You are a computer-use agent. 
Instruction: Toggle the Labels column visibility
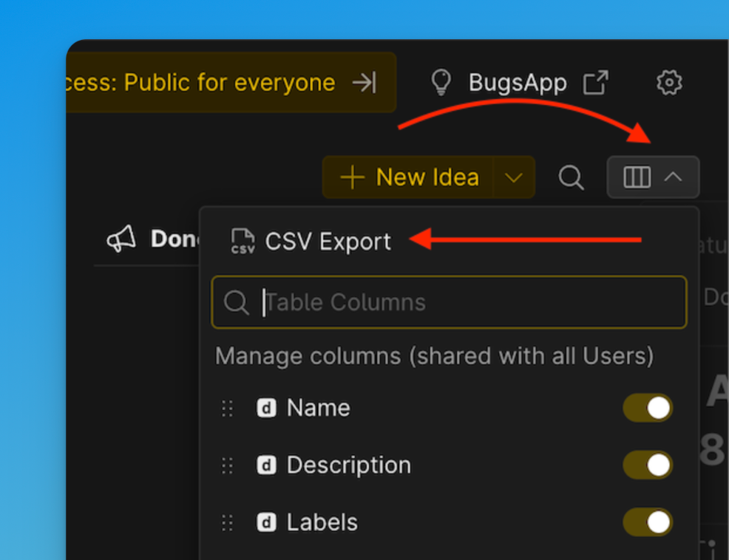[648, 522]
